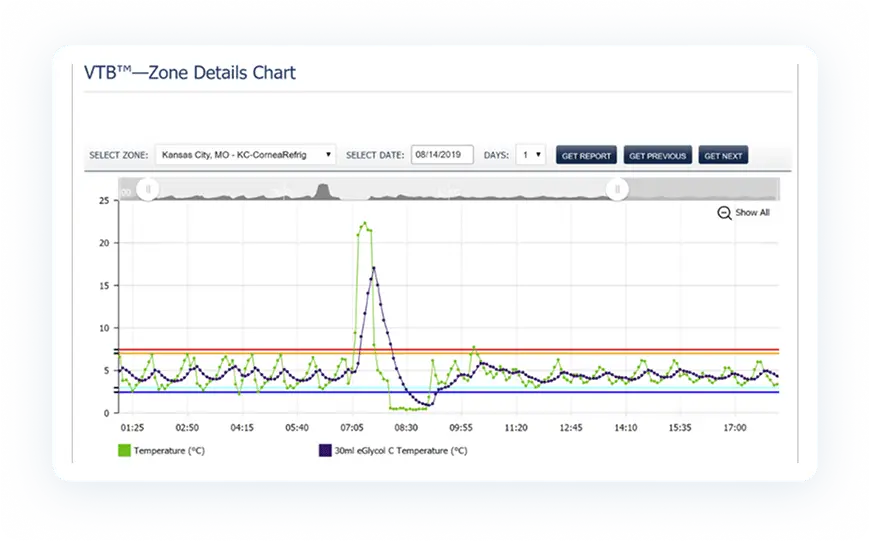Load the previous day with Get Previous
869x541 pixels.
tap(657, 156)
